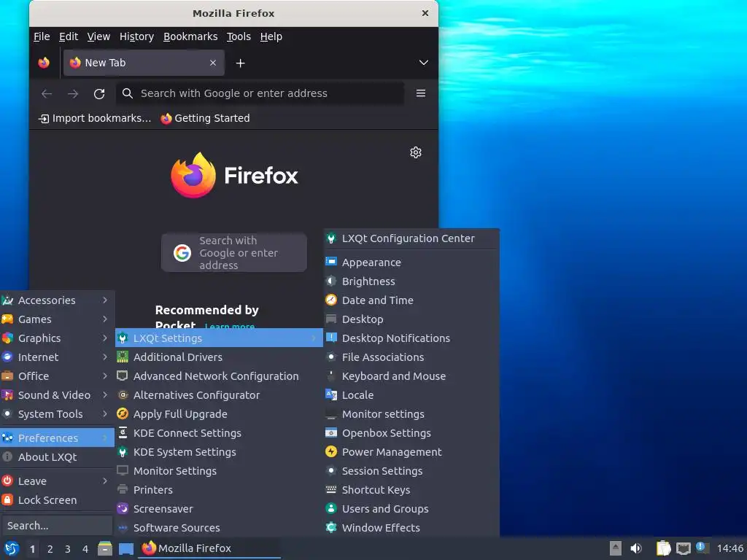
Task: Click Power Management lightning icon
Action: tap(331, 451)
